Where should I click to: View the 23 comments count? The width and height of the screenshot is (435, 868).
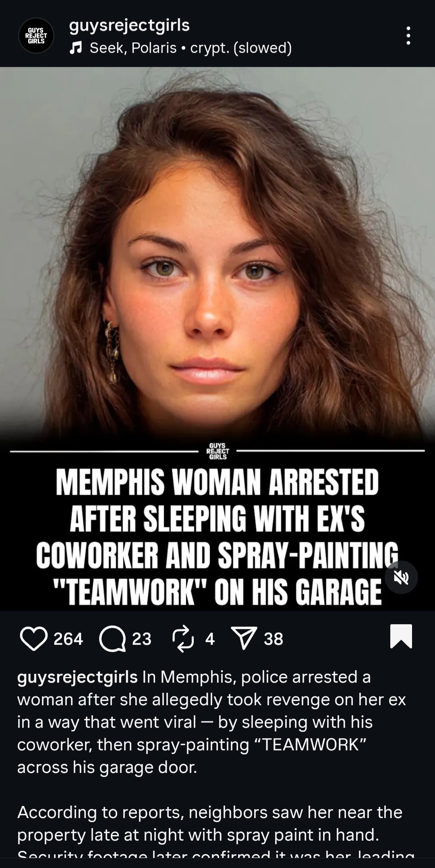coord(142,639)
